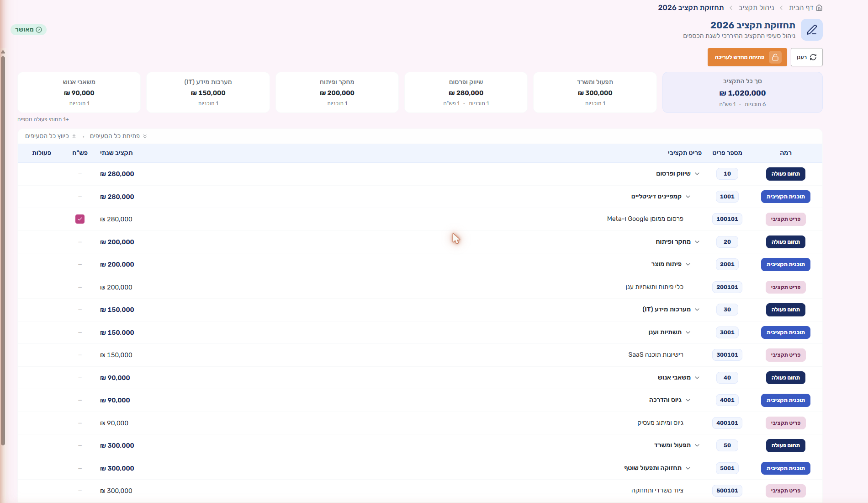Collapse the תחזוקה ותפעול שוטף row chevron
The width and height of the screenshot is (868, 503).
point(688,468)
